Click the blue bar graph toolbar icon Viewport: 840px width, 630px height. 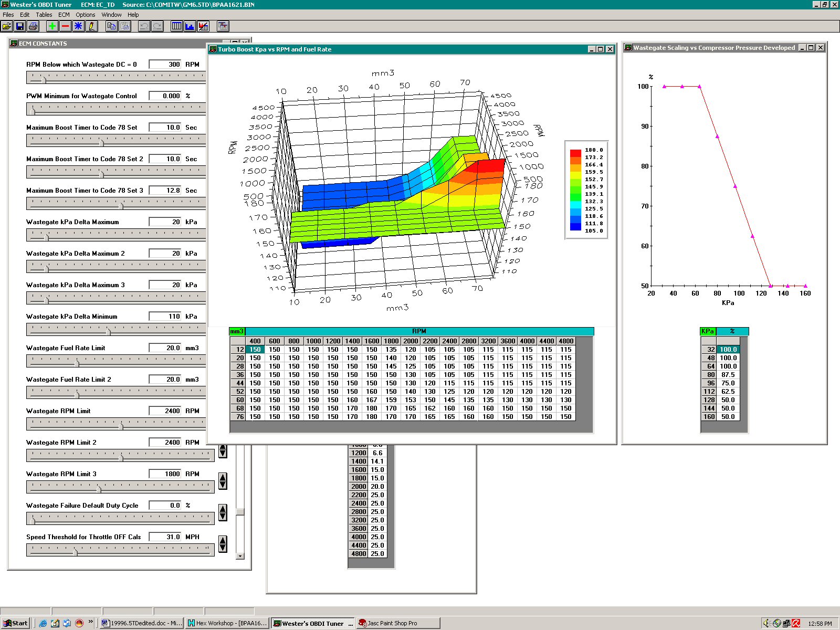(x=190, y=26)
